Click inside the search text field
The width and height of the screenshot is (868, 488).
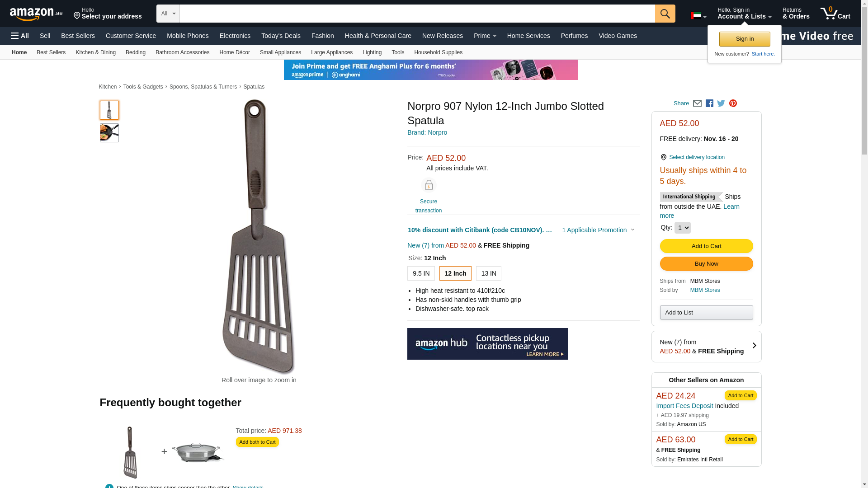[x=417, y=14]
